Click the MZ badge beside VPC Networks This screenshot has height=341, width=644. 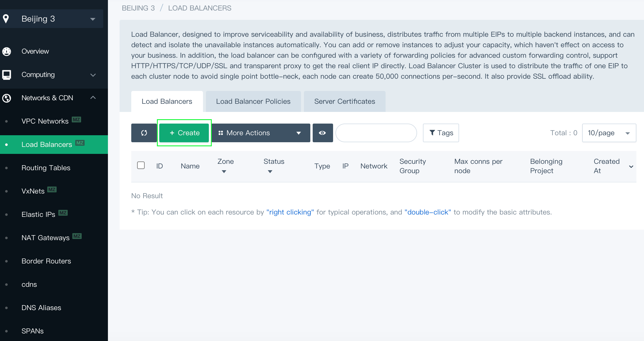(x=76, y=120)
